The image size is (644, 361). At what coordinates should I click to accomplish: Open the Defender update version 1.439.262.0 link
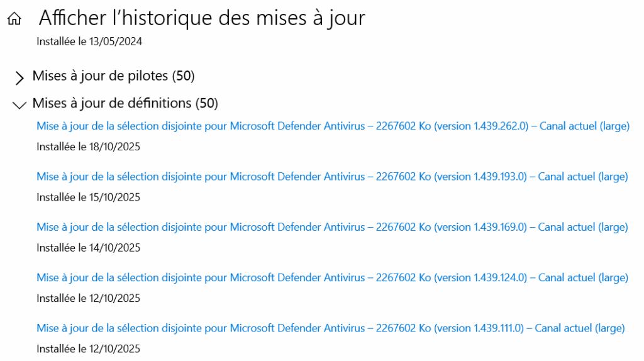(x=333, y=126)
